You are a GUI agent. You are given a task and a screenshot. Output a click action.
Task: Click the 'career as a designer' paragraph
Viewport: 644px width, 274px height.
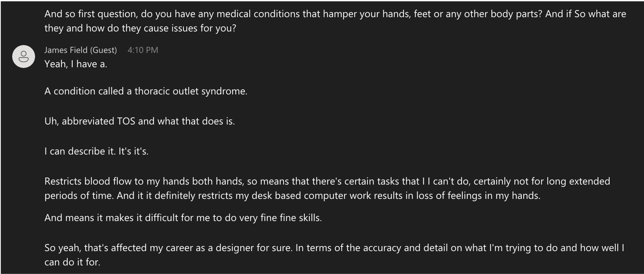click(x=334, y=255)
